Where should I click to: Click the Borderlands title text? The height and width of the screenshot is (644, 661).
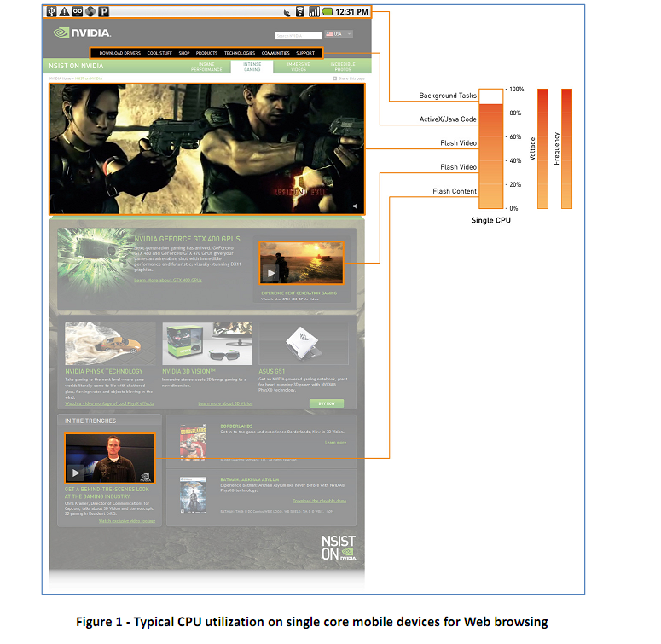[x=236, y=426]
